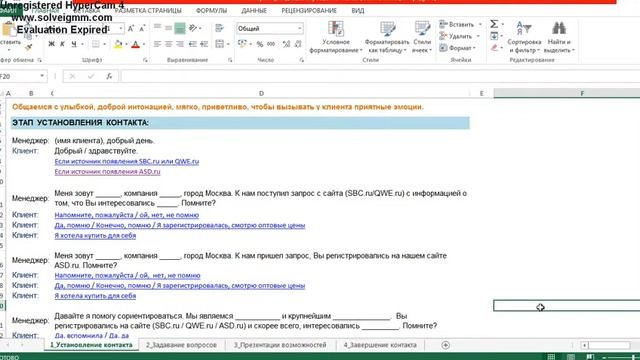Viewport: 640px width, 360px height.
Task: Open the Общий number format dropdown
Action: tap(300, 29)
